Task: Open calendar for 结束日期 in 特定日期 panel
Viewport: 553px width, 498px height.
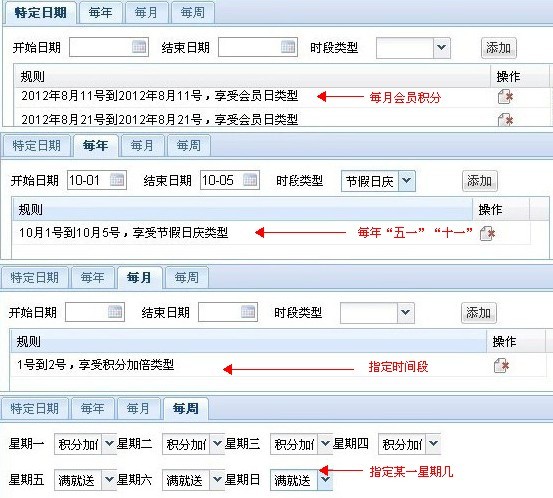Action: coord(288,47)
